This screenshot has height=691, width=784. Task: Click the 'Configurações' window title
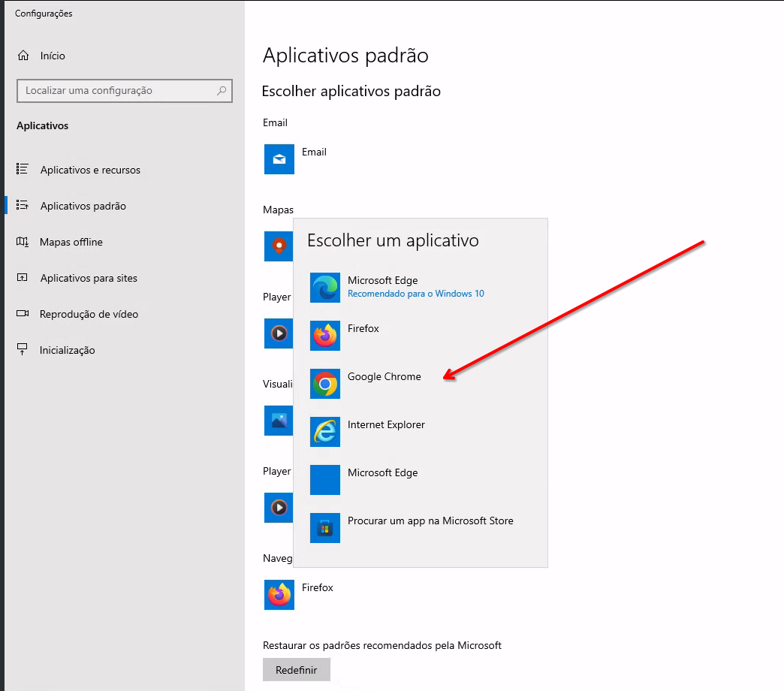(x=44, y=14)
